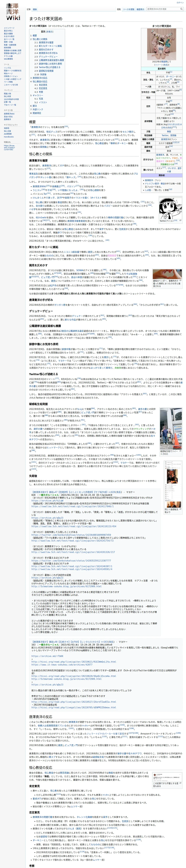
Task: Open チラシの裏 in the sidebar
Action: click(x=8, y=56)
